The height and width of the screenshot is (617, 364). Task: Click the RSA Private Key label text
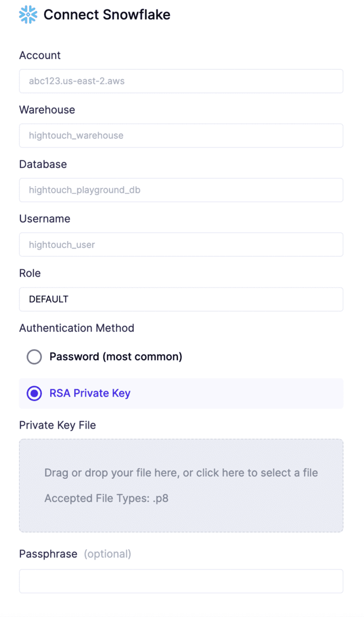[x=90, y=393]
